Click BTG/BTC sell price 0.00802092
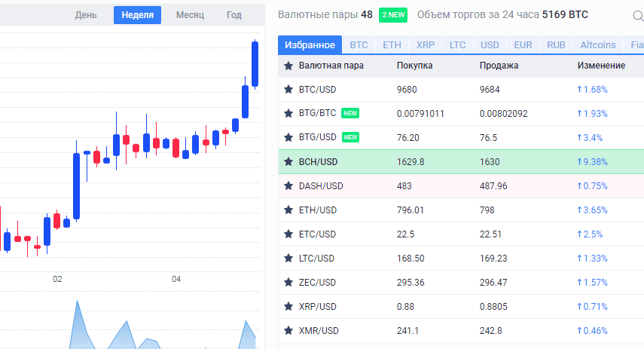 coord(504,114)
